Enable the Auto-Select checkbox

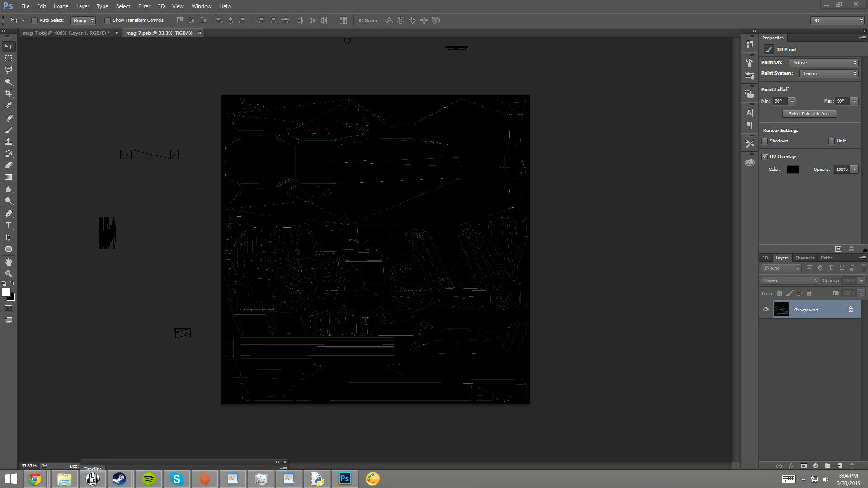click(34, 20)
